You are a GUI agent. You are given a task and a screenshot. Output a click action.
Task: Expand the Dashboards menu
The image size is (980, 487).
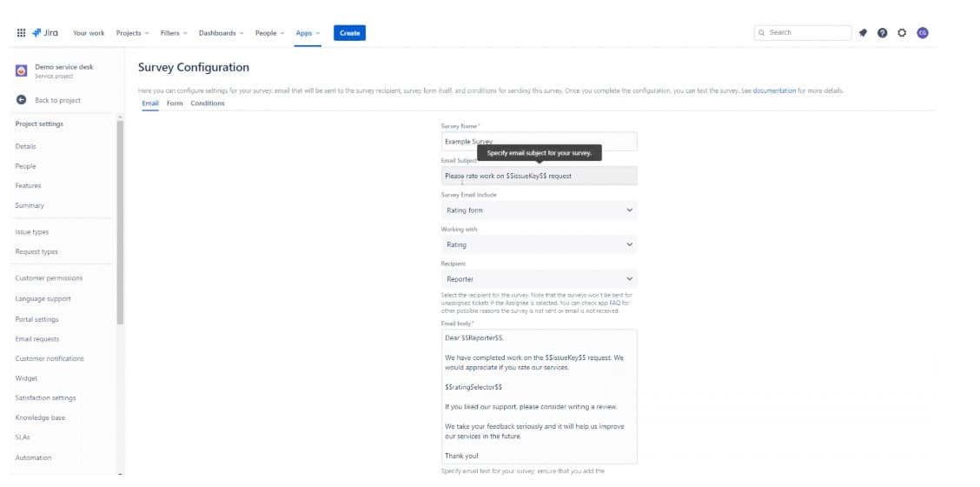click(222, 33)
